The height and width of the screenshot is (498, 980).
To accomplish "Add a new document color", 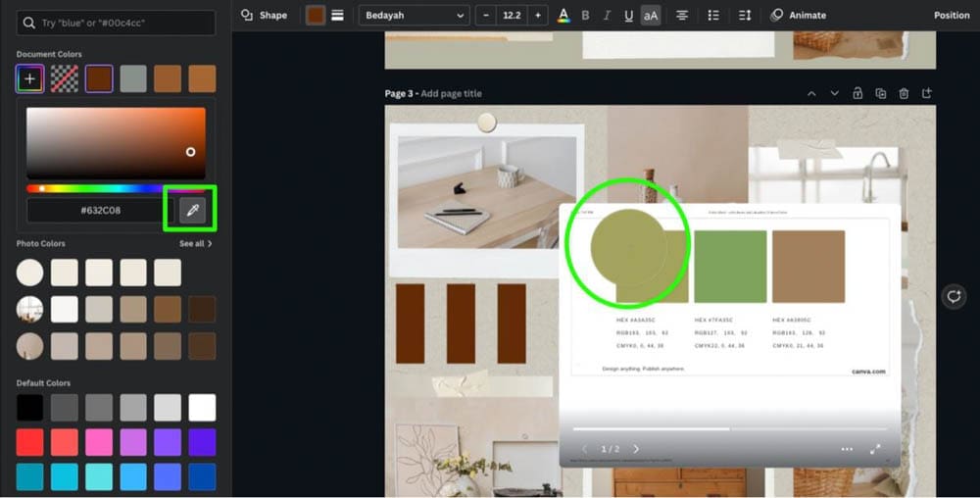I will pos(29,79).
